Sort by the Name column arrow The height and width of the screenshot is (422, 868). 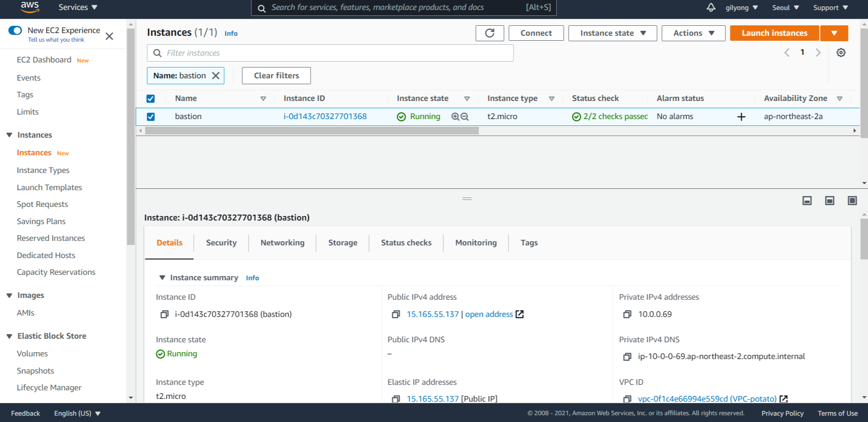click(263, 99)
